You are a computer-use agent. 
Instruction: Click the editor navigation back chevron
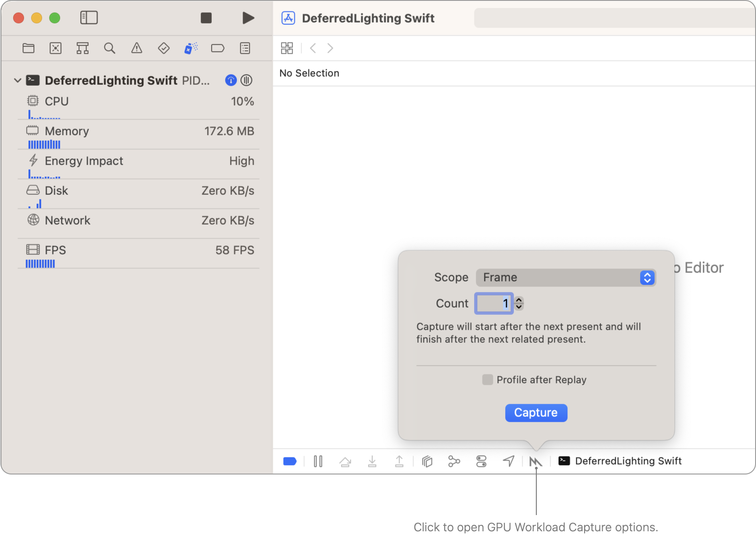coord(312,48)
